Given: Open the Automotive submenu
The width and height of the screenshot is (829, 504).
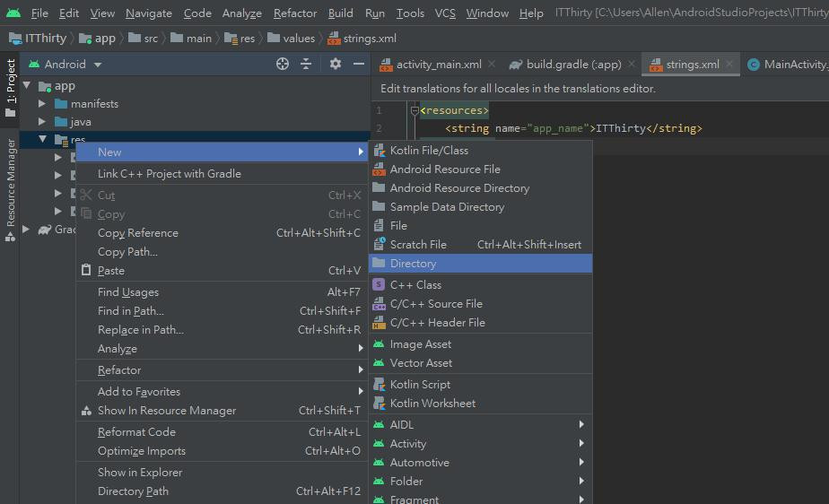Looking at the screenshot, I should [480, 462].
